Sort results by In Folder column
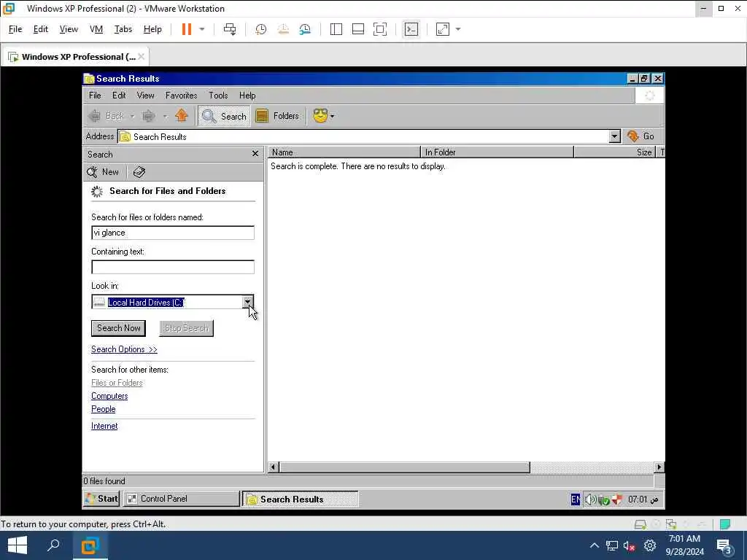The width and height of the screenshot is (747, 560). (497, 152)
